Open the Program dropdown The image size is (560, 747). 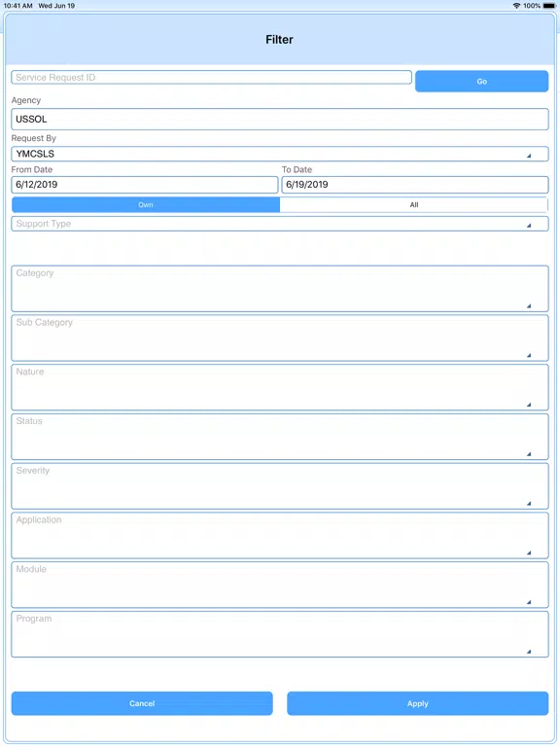[280, 634]
